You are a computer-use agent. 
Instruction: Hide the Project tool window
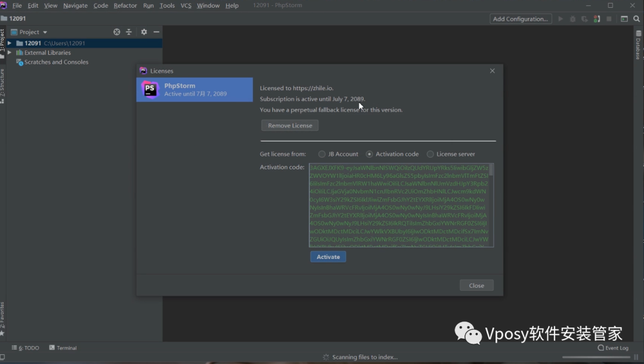(156, 32)
